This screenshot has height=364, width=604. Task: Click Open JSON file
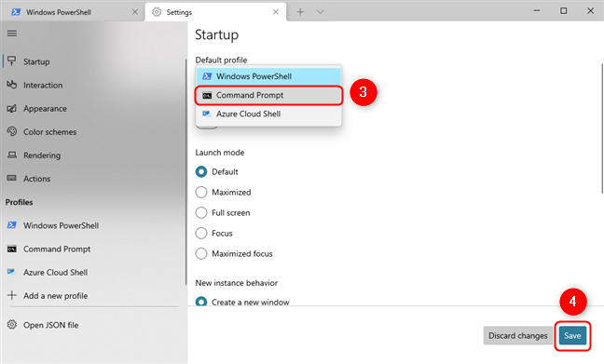pyautogui.click(x=92, y=325)
